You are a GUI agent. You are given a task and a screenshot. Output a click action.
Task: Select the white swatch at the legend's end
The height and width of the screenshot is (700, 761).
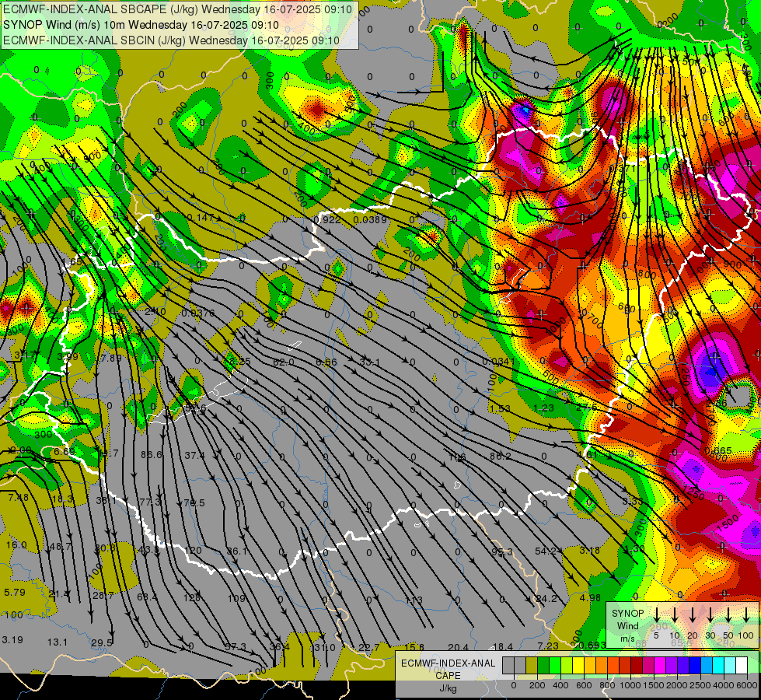(x=741, y=665)
